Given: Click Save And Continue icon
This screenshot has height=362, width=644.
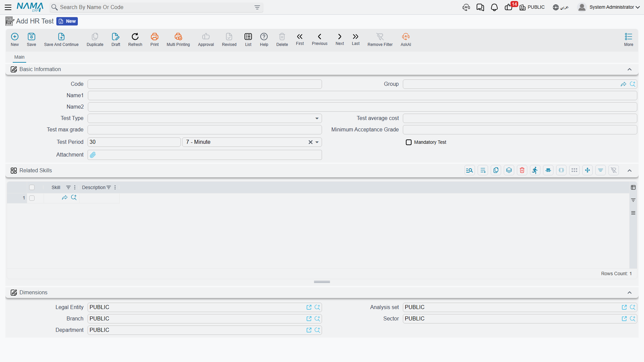Looking at the screenshot, I should tap(61, 40).
